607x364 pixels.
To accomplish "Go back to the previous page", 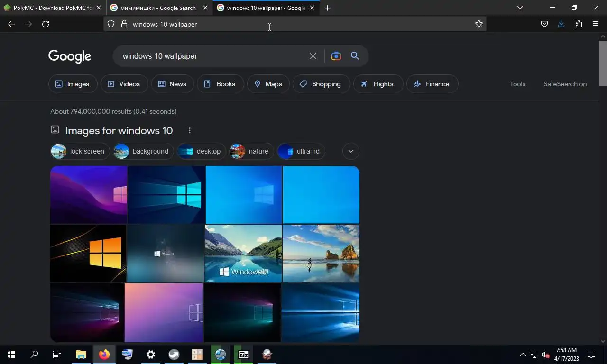I will pyautogui.click(x=11, y=24).
